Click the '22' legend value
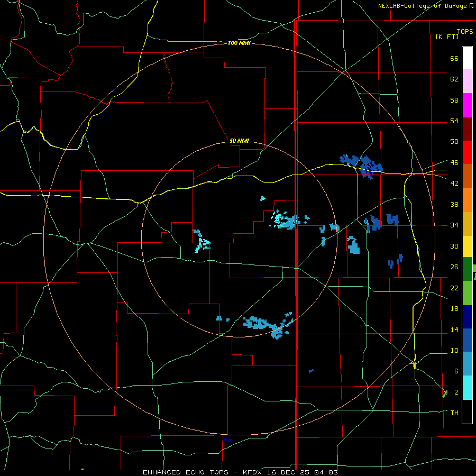This screenshot has width=476, height=476. pyautogui.click(x=454, y=288)
